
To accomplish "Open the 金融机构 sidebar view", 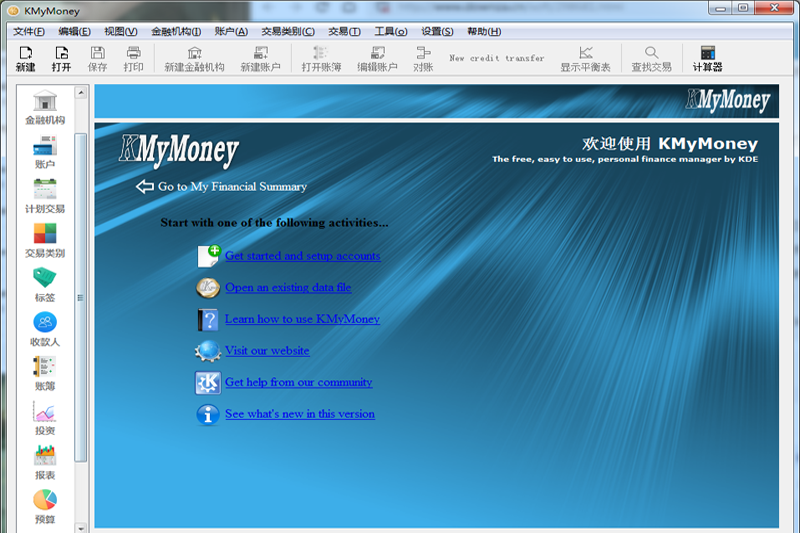I will click(x=45, y=106).
